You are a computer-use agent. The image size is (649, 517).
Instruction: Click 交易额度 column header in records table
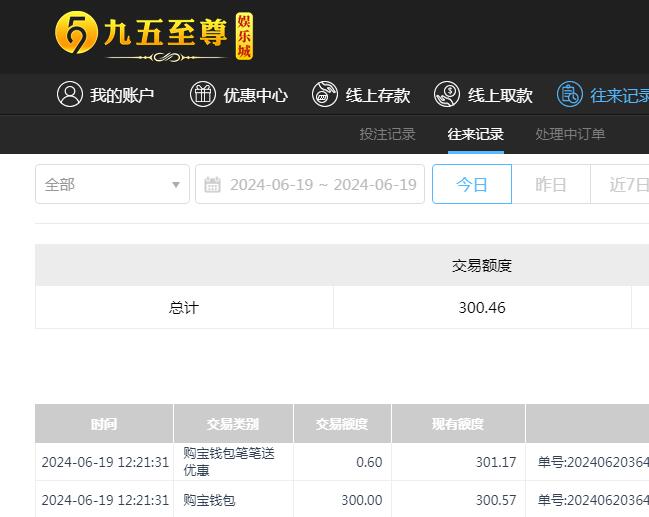342,423
